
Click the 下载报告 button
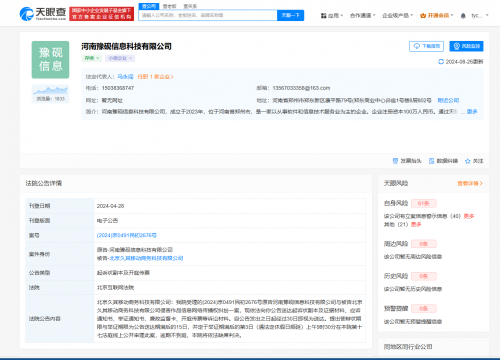coord(426,46)
